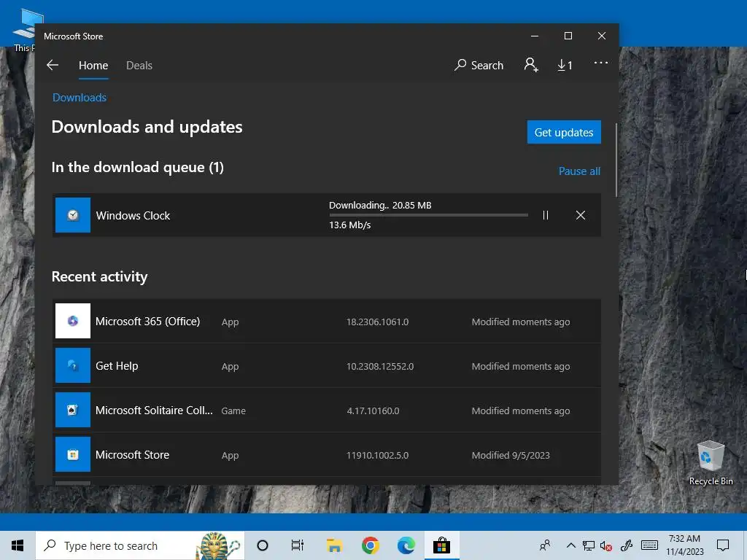
Task: Open the Home tab
Action: tap(93, 65)
